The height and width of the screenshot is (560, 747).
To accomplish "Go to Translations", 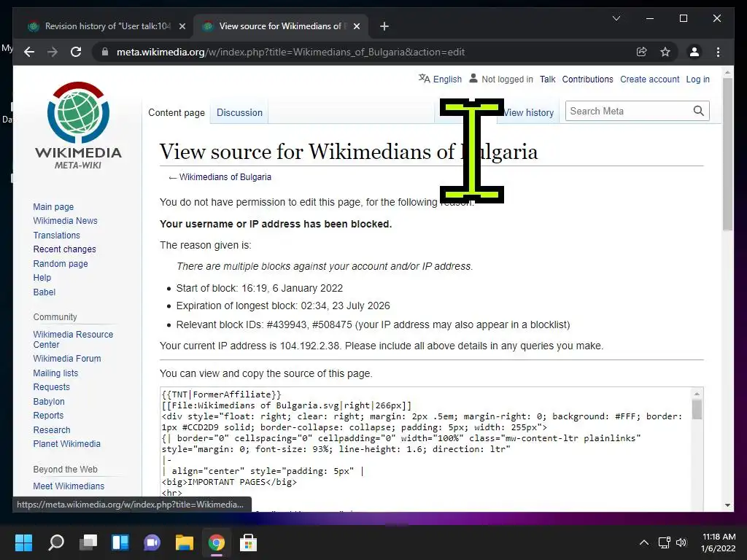I will (57, 236).
